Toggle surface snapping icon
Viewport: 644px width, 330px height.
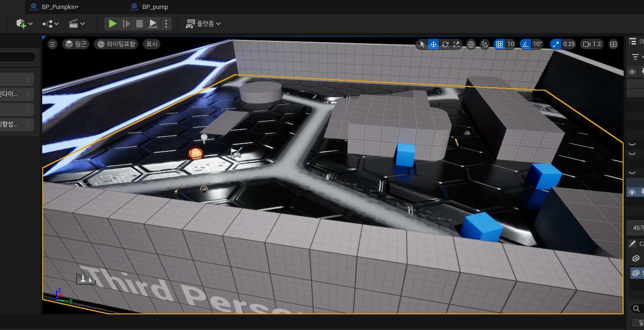click(x=485, y=44)
